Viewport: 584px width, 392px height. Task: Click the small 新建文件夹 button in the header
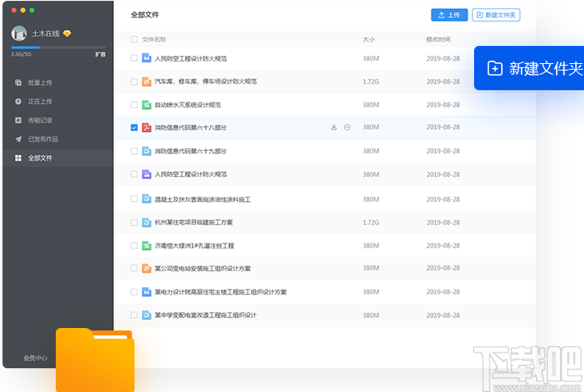click(496, 15)
